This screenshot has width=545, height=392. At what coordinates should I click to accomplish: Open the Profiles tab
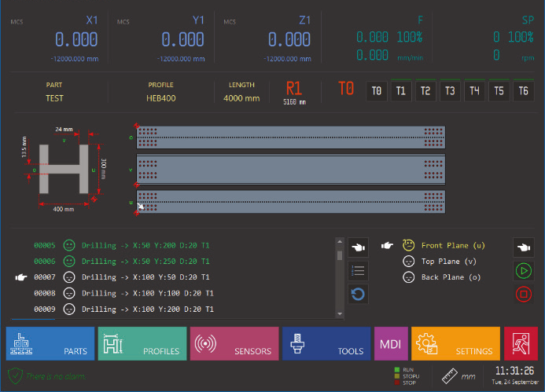[142, 344]
